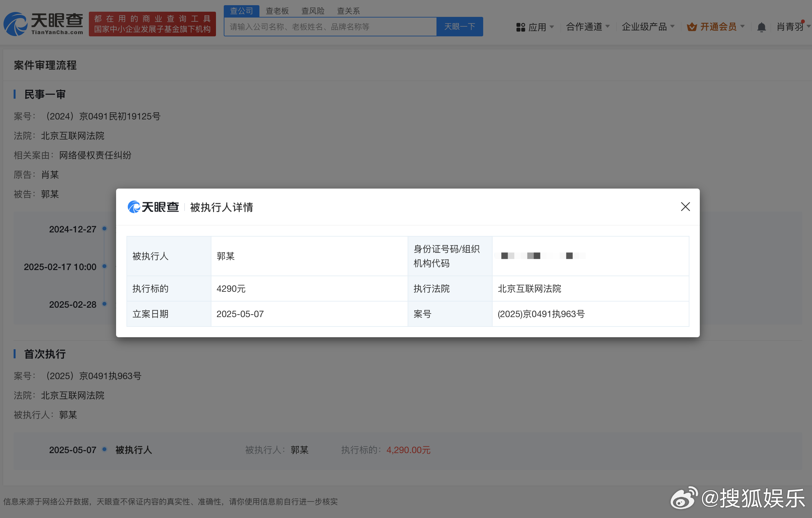Click the 开通会员 membership link
Screen dimensions: 812x518
coord(718,27)
